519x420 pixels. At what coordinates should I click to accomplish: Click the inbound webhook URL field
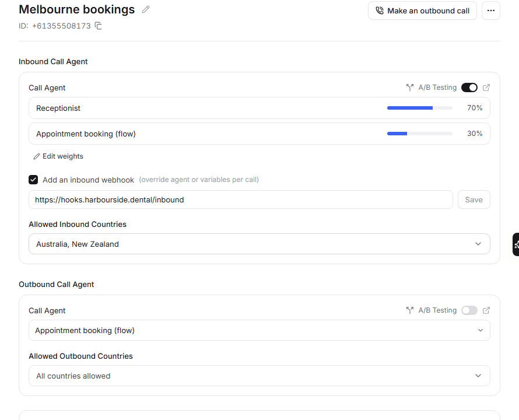[241, 199]
